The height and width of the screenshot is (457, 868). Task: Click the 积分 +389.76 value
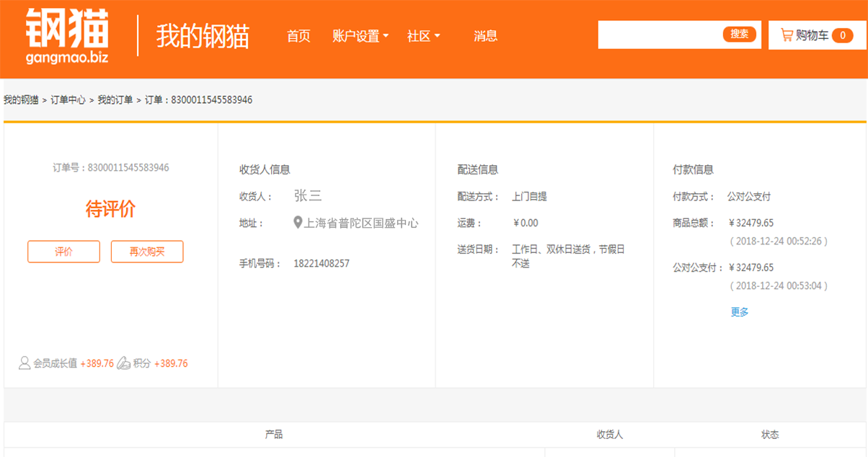171,363
